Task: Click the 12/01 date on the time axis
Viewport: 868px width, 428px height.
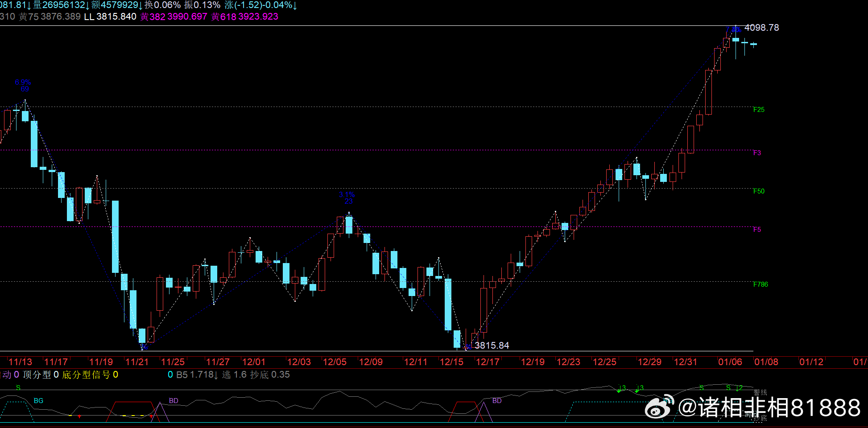Action: click(x=254, y=362)
